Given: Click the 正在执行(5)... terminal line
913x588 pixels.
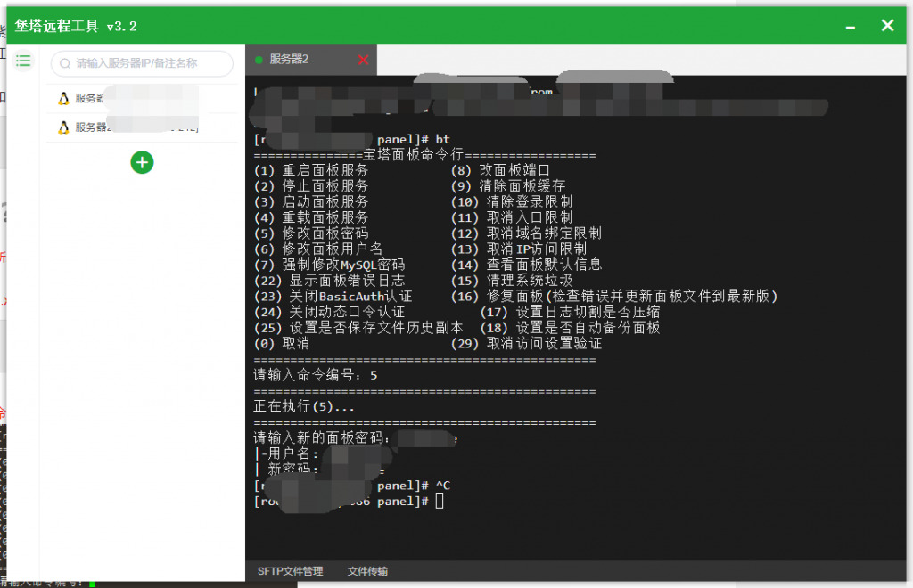Looking at the screenshot, I should tap(304, 407).
